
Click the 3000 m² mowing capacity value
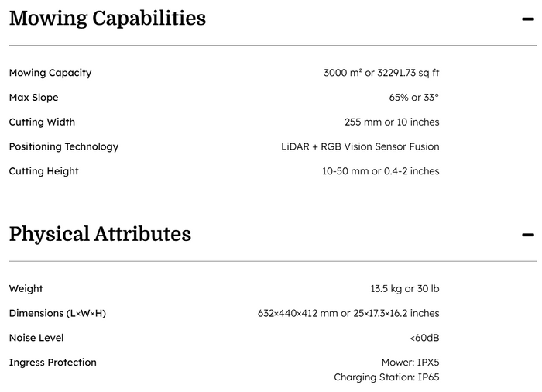point(381,73)
